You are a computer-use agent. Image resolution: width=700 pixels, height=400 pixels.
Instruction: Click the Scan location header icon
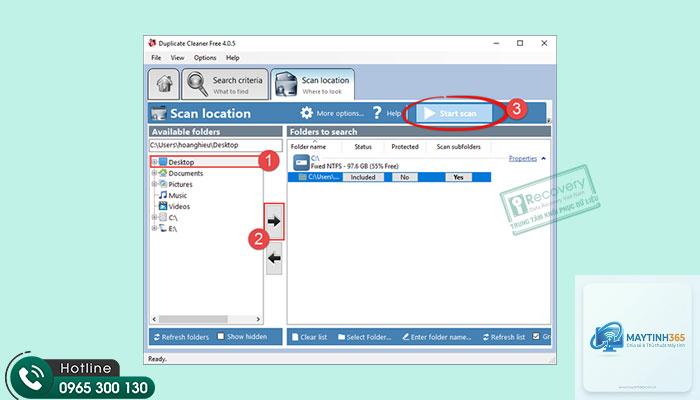click(158, 113)
